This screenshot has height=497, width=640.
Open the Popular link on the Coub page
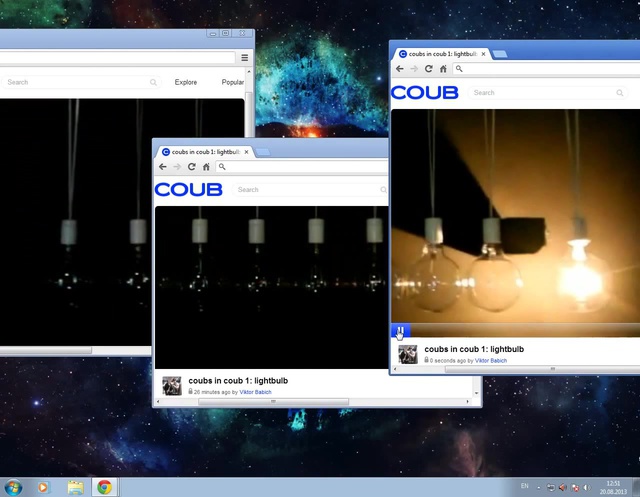click(x=232, y=82)
